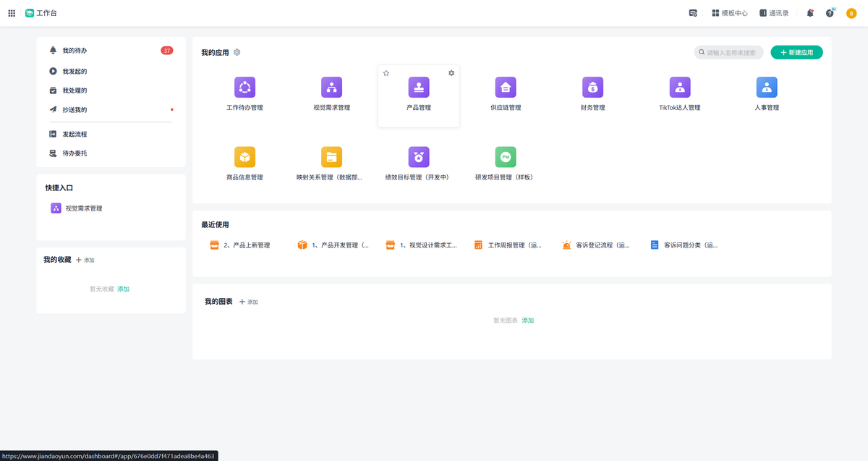Open the 供应链管理 app icon
The image size is (868, 461).
pos(506,88)
